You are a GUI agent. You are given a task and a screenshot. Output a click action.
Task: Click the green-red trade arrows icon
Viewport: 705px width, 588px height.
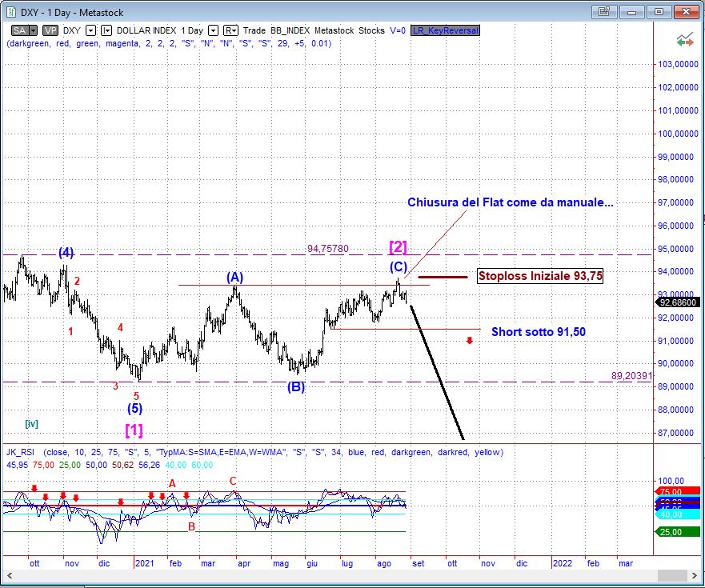click(683, 39)
